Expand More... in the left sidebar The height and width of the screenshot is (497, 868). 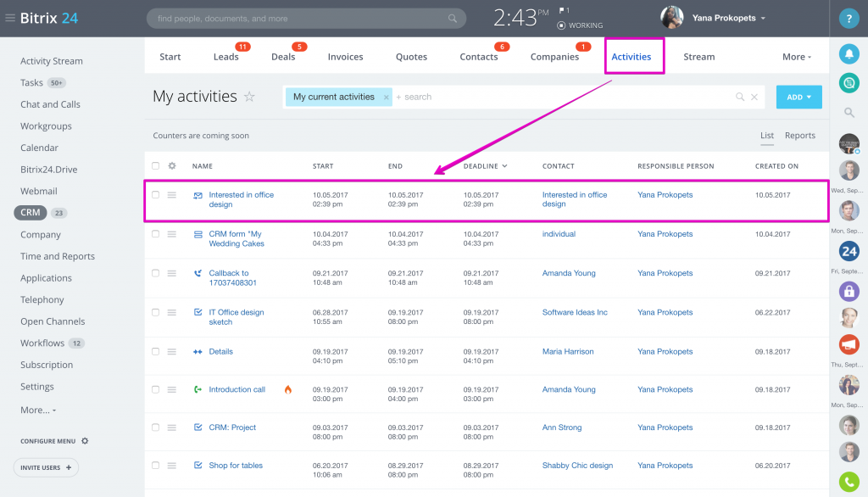click(38, 410)
